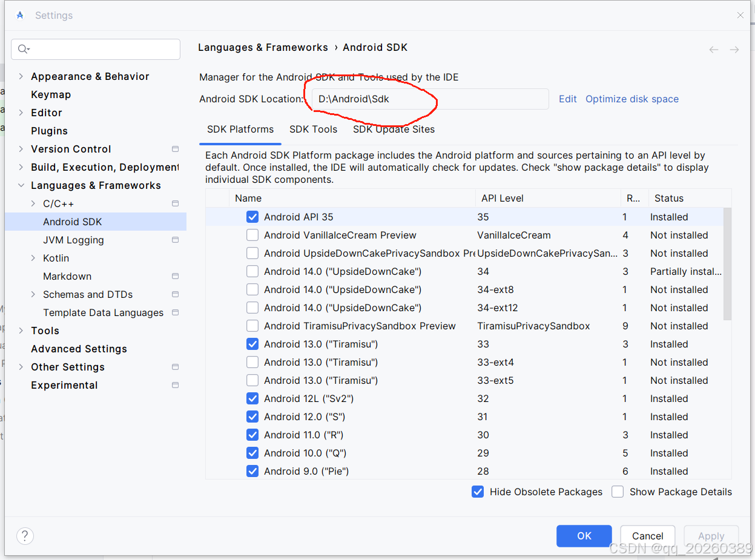755x560 pixels.
Task: Expand the Editor settings section
Action: (x=21, y=113)
